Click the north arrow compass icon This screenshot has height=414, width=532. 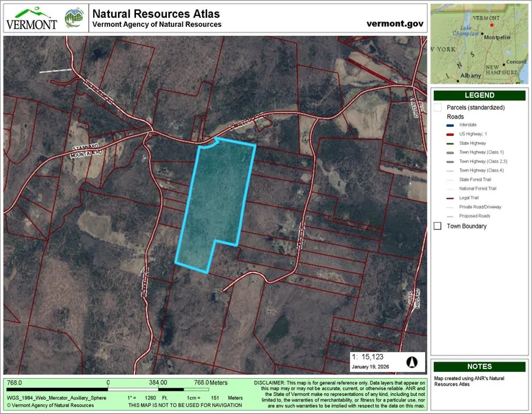tap(411, 361)
